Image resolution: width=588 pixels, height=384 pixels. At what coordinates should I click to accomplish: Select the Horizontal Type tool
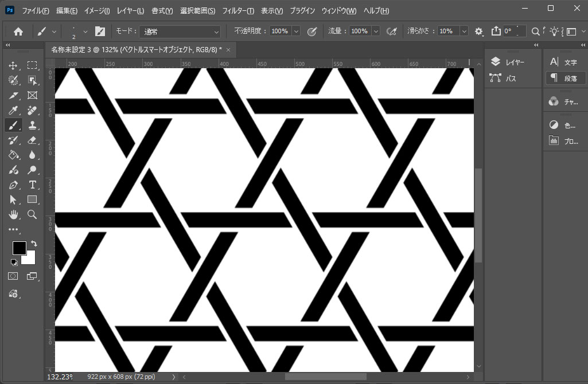[32, 185]
